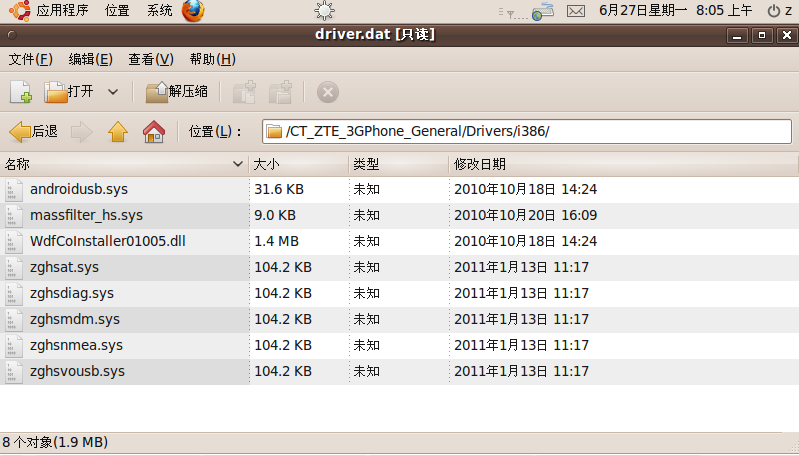
Task: Click the file icon of zghsvousb.sys
Action: 14,371
